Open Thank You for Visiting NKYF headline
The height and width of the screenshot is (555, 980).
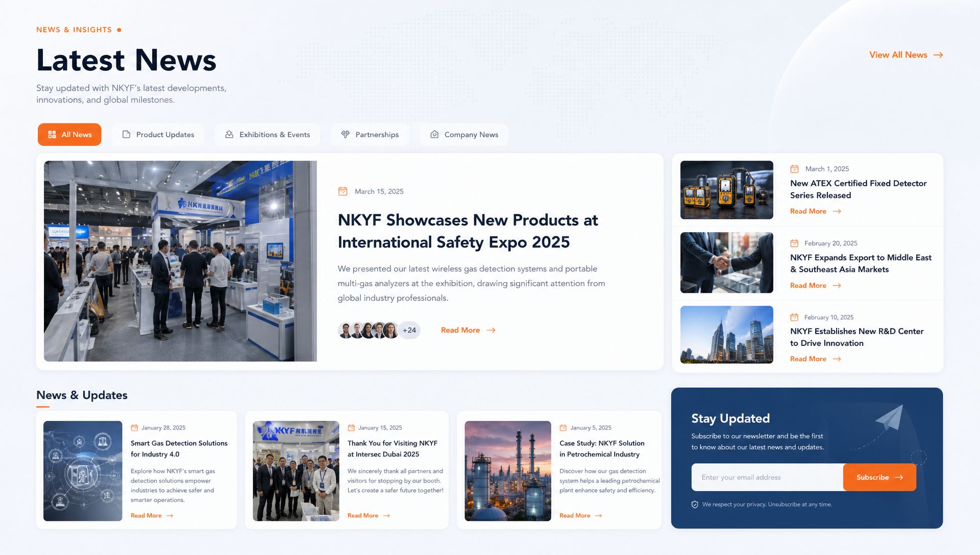[x=393, y=449]
